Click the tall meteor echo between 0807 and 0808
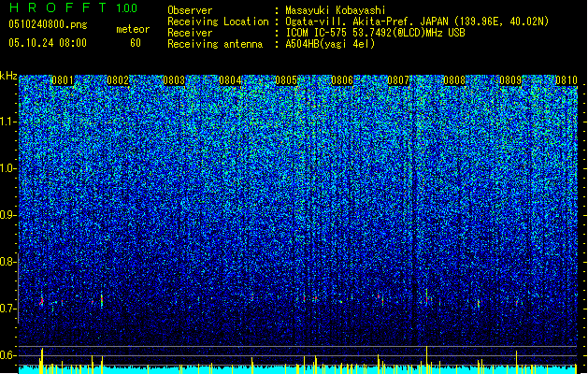 pyautogui.click(x=427, y=296)
